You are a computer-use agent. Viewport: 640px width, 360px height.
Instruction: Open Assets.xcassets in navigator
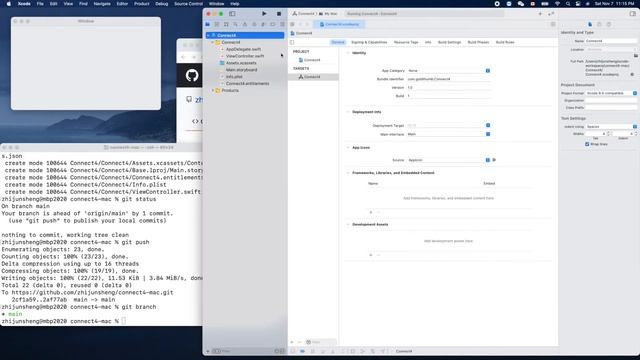click(241, 63)
